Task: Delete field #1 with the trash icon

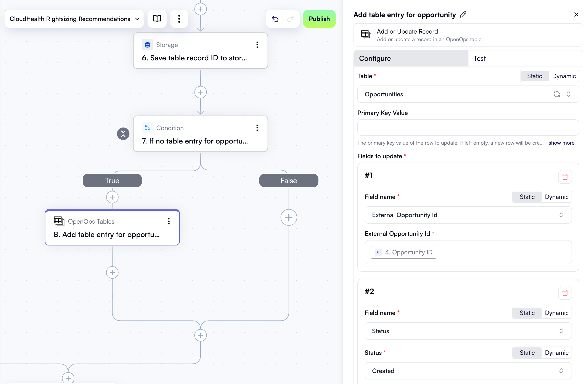Action: pos(565,177)
